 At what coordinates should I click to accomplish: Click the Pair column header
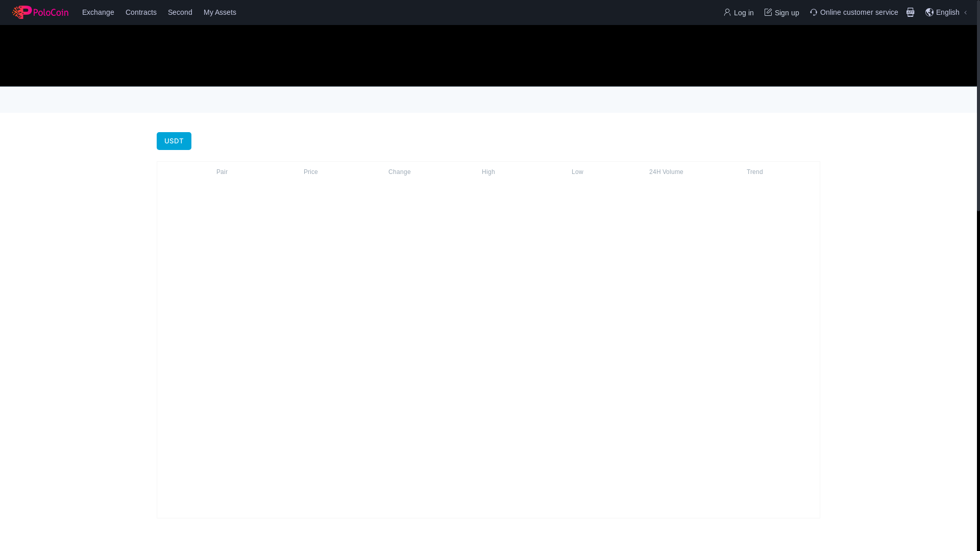(222, 172)
